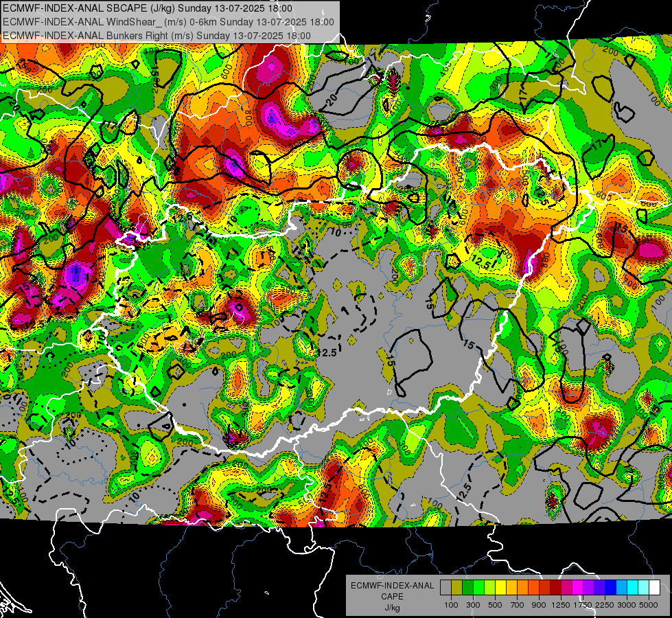
Task: Click the magenta swatch in CAPE legend
Action: [x=578, y=588]
